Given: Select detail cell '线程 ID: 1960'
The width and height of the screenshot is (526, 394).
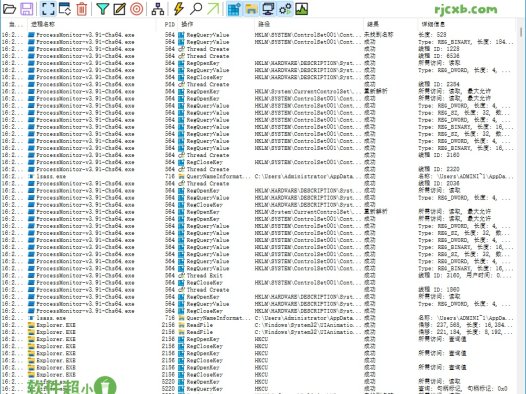Looking at the screenshot, I should [439, 289].
